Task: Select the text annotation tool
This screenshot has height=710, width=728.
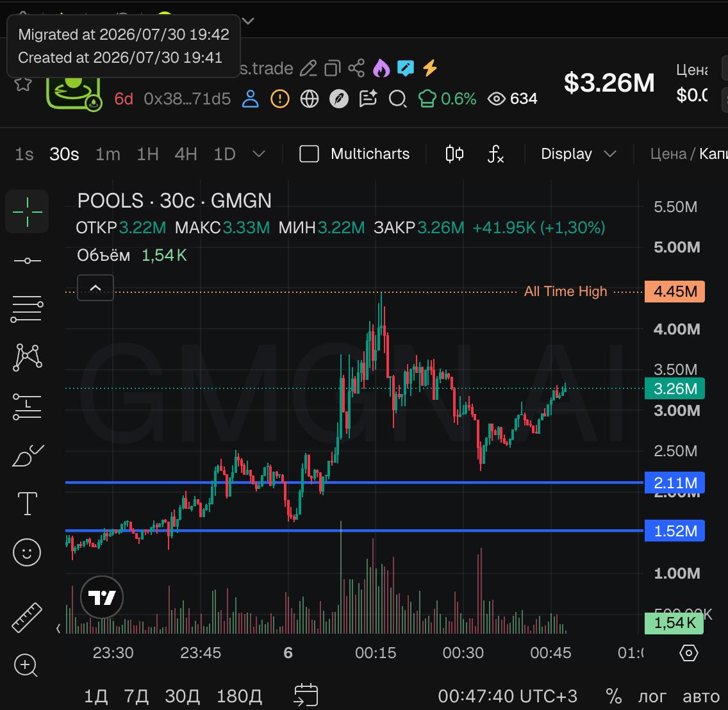Action: point(28,504)
